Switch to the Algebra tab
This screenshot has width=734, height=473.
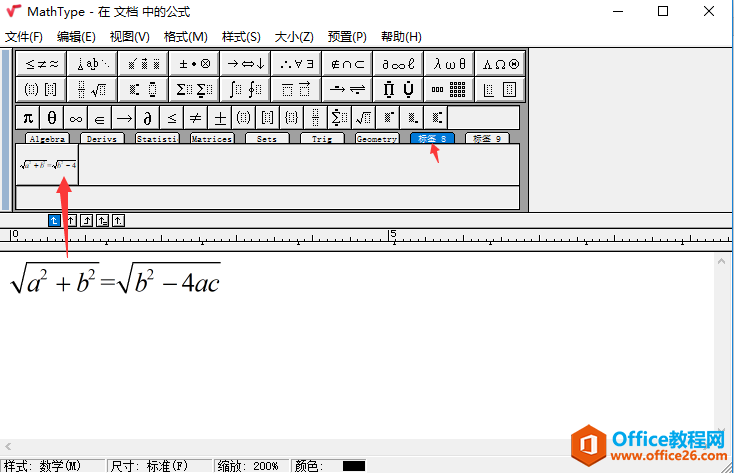47,139
